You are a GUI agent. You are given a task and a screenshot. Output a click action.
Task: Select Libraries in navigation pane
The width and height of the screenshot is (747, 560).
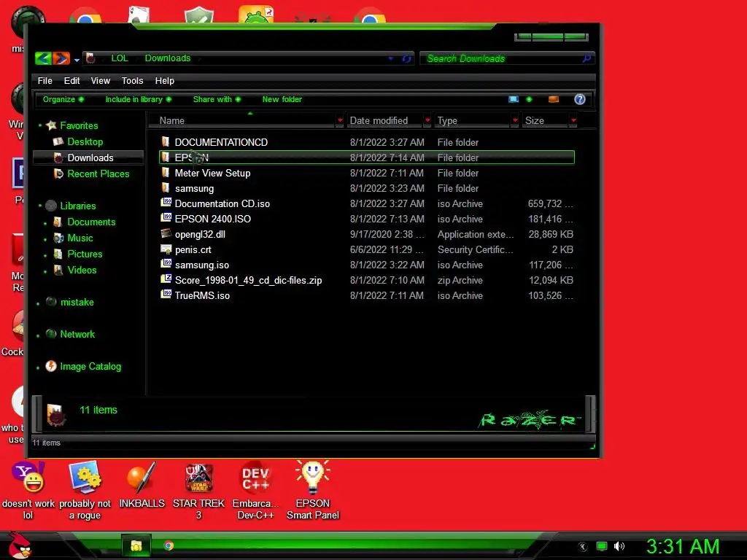tap(77, 206)
